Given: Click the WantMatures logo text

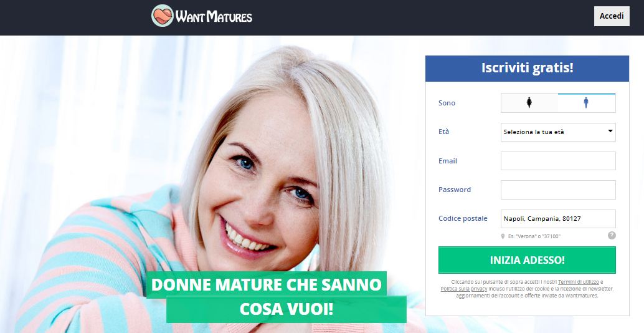Looking at the screenshot, I should [214, 16].
